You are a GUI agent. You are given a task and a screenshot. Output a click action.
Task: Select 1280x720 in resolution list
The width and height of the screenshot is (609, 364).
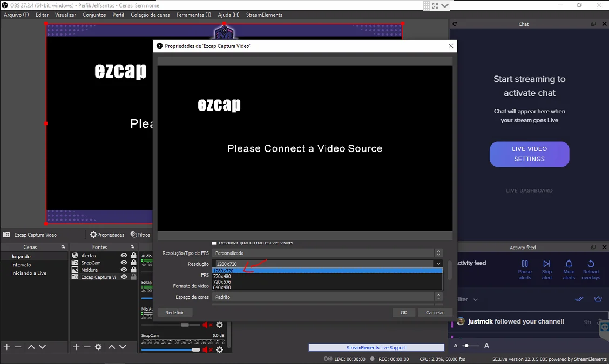327,271
